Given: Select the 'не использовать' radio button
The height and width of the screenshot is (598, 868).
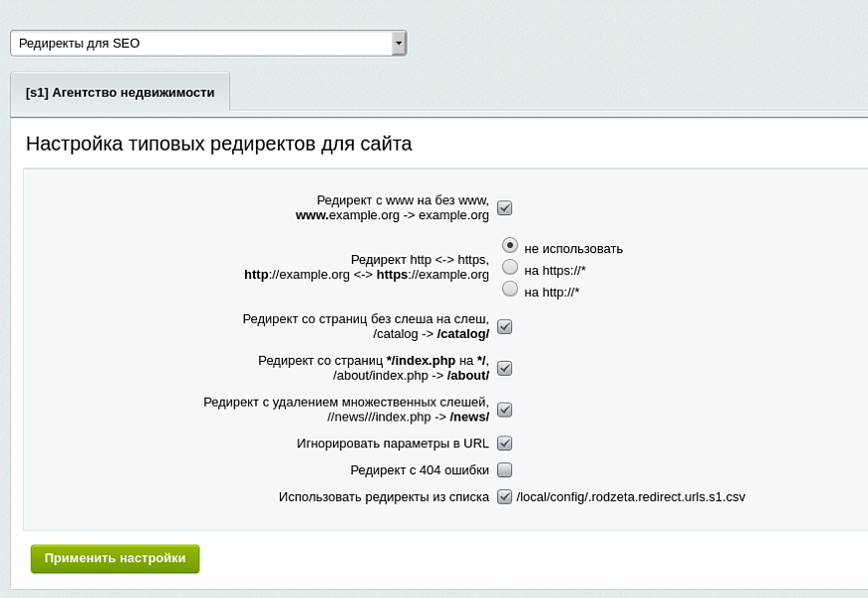Looking at the screenshot, I should [509, 248].
